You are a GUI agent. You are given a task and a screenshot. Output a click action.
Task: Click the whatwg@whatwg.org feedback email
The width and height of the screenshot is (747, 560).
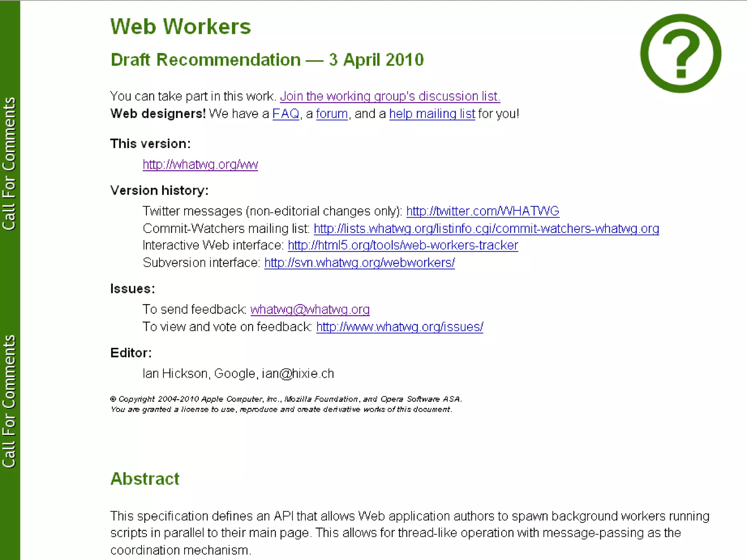click(x=310, y=310)
